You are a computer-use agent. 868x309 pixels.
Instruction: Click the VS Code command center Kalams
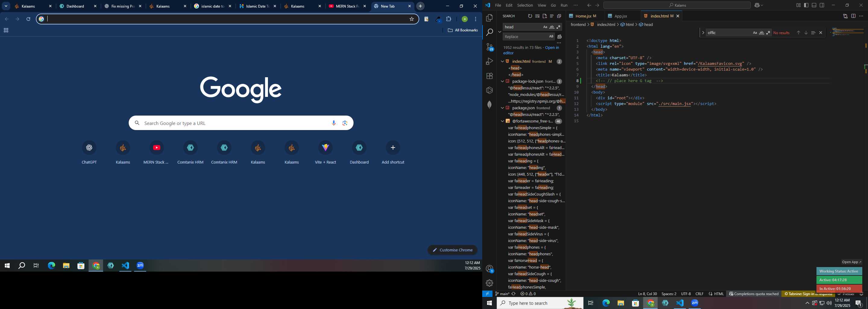pos(677,5)
